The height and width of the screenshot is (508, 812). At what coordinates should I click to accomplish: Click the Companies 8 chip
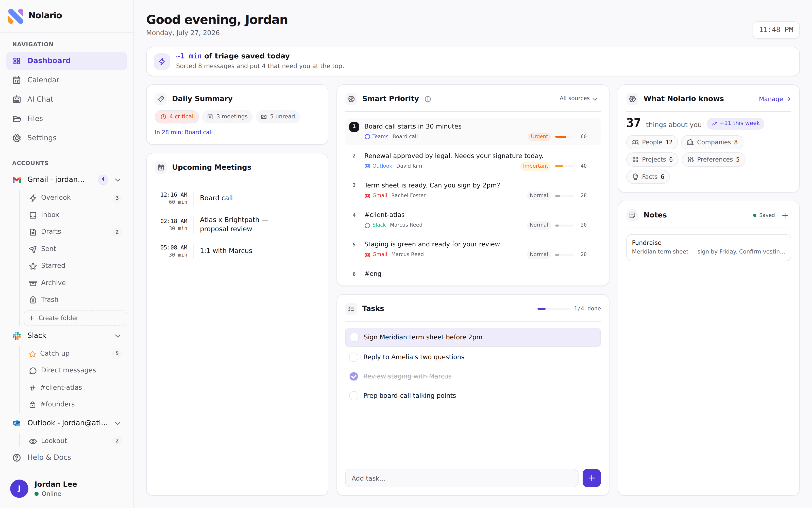[712, 142]
